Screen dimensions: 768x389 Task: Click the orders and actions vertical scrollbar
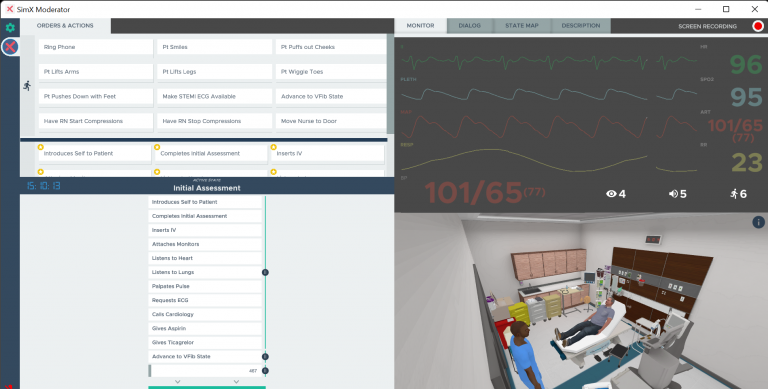pyautogui.click(x=390, y=83)
